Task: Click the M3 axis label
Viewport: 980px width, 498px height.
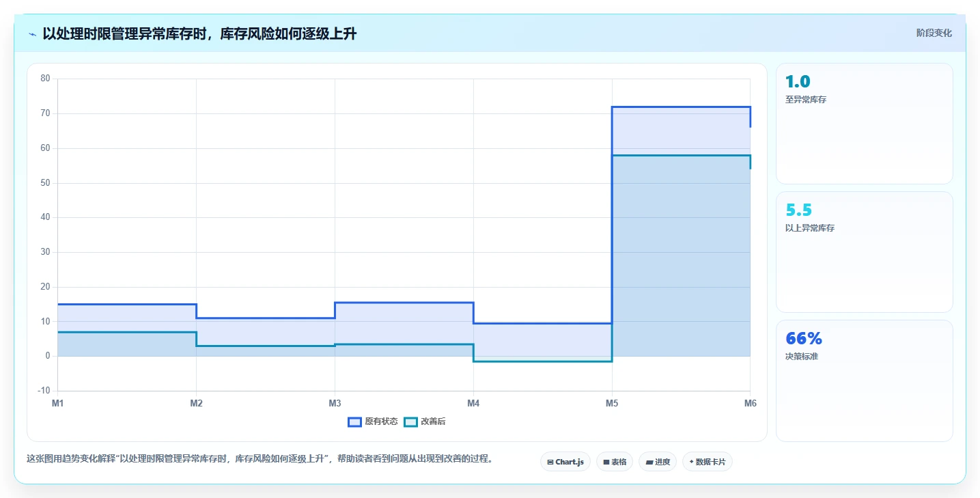Action: pyautogui.click(x=335, y=404)
